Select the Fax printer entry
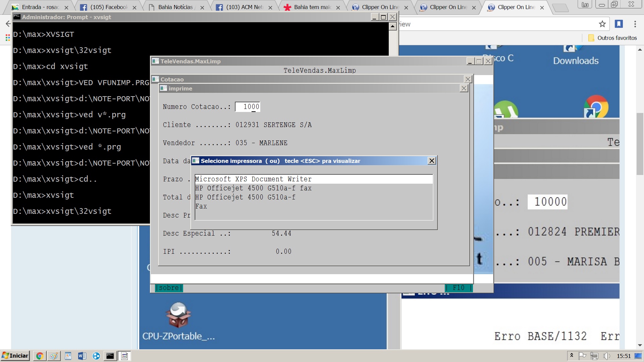The width and height of the screenshot is (644, 362). (201, 206)
